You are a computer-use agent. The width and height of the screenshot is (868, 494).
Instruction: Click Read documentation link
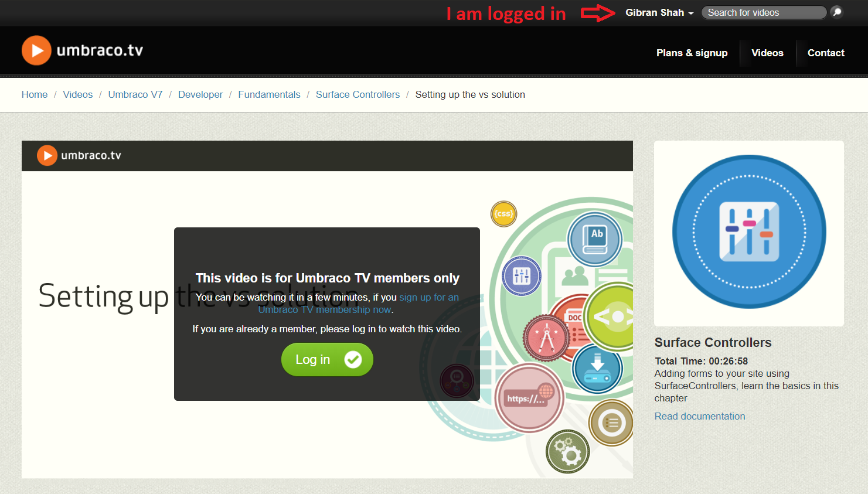click(x=700, y=416)
